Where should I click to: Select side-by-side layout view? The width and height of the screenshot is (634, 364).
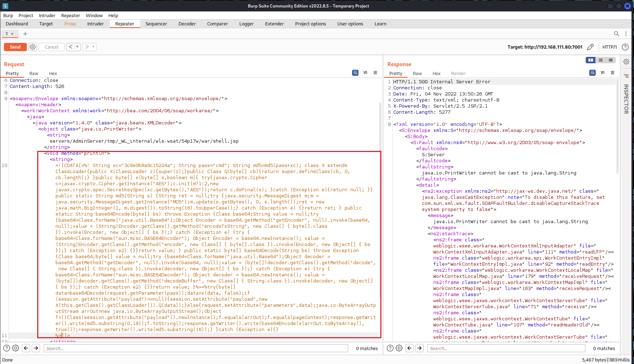point(591,60)
